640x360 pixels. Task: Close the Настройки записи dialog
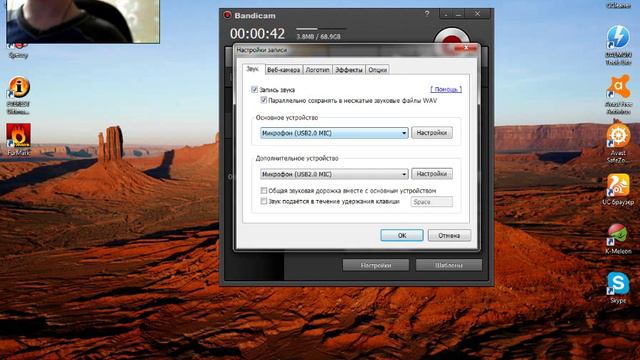(x=466, y=48)
